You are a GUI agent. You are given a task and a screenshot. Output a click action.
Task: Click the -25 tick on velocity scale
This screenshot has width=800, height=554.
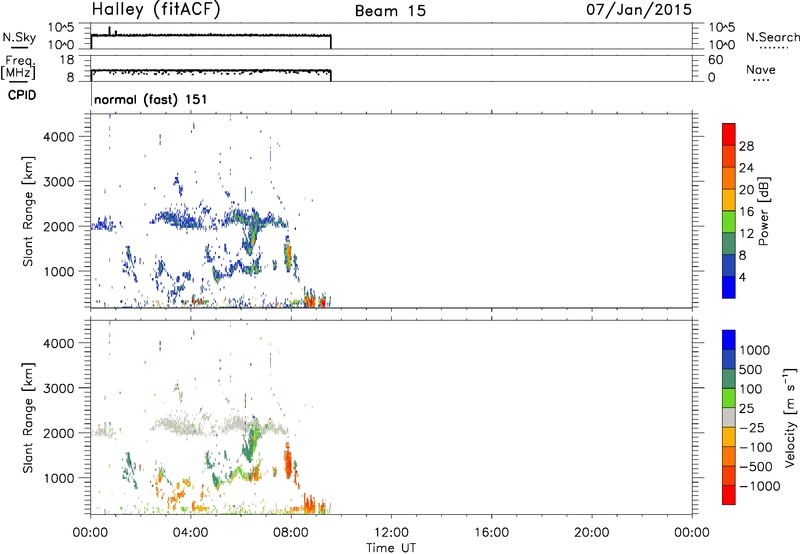[752, 427]
